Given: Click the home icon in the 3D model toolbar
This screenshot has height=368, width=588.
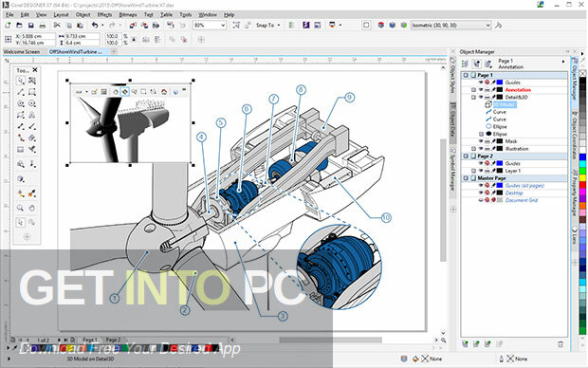Looking at the screenshot, I should pos(164,92).
